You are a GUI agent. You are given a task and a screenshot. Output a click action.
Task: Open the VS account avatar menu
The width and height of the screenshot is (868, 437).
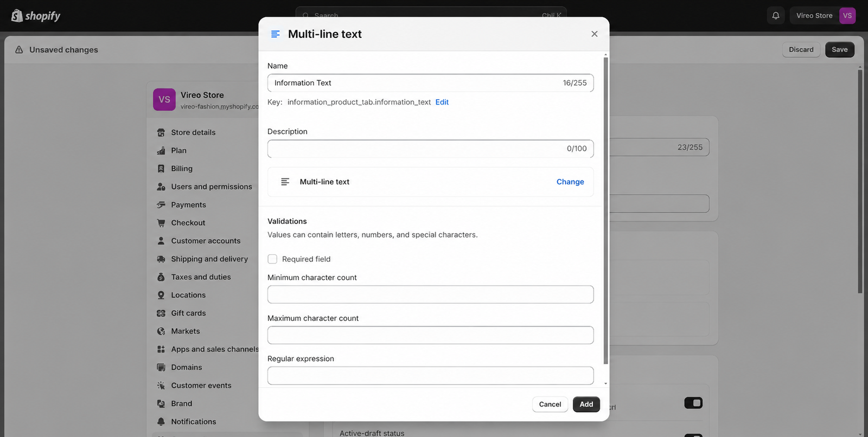(847, 16)
